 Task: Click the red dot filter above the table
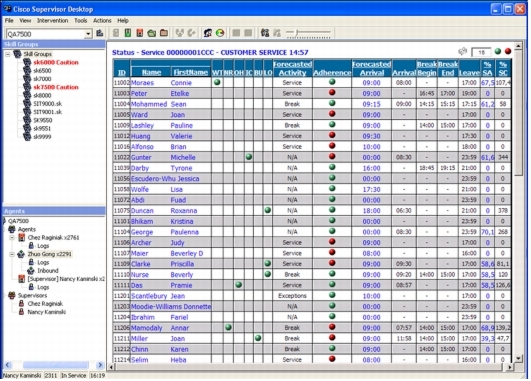point(508,51)
